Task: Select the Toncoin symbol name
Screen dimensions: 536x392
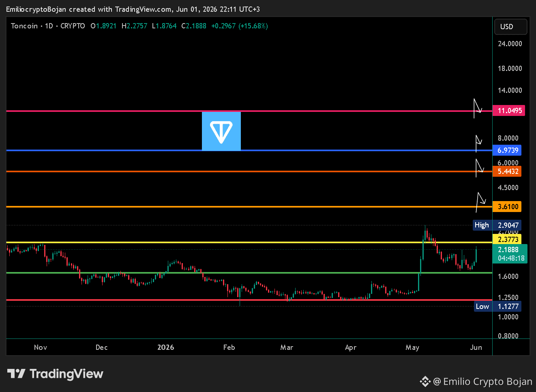Action: click(x=24, y=26)
